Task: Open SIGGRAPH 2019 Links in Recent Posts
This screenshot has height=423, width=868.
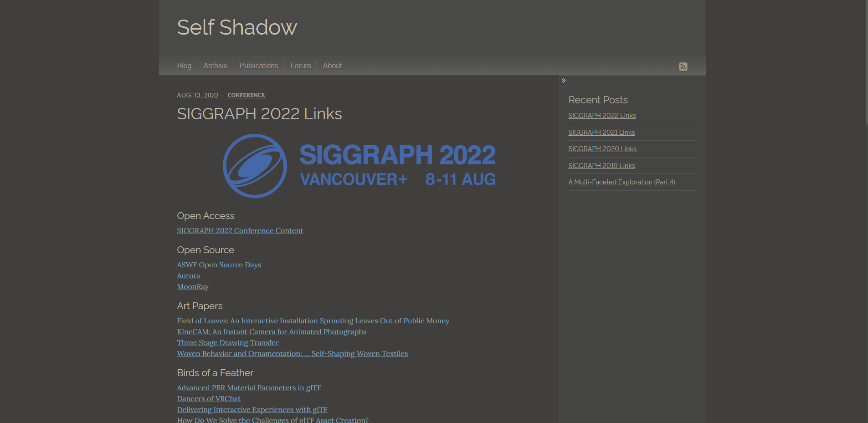Action: click(x=601, y=166)
